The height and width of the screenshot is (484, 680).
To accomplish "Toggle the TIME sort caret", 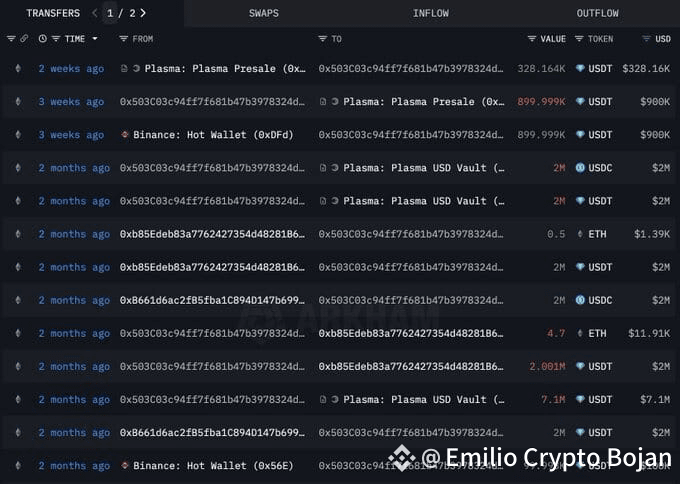I will click(x=95, y=39).
